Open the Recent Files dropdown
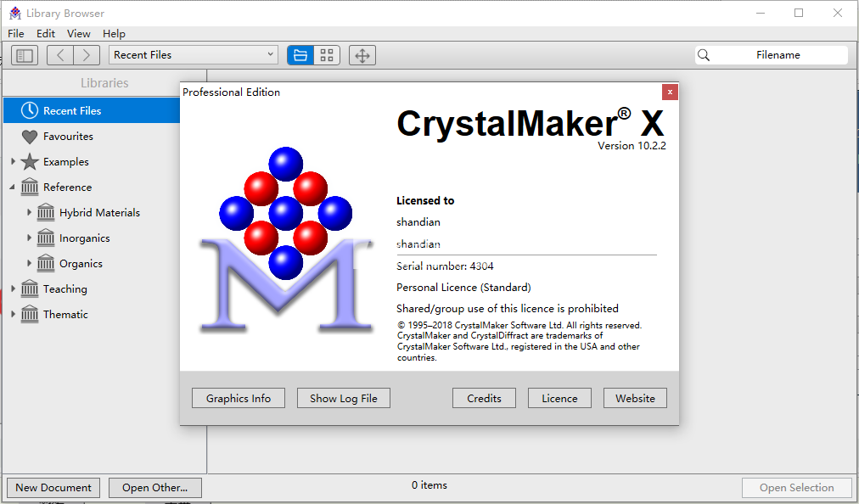 tap(194, 55)
